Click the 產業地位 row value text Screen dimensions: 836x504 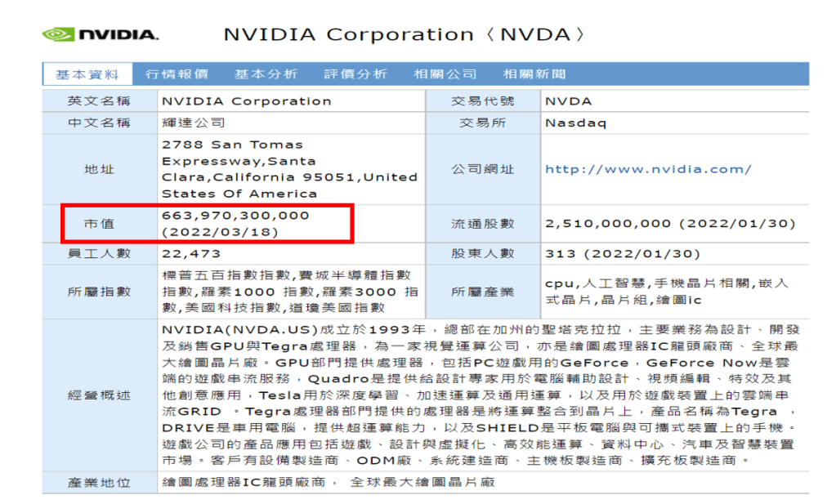[x=329, y=482]
